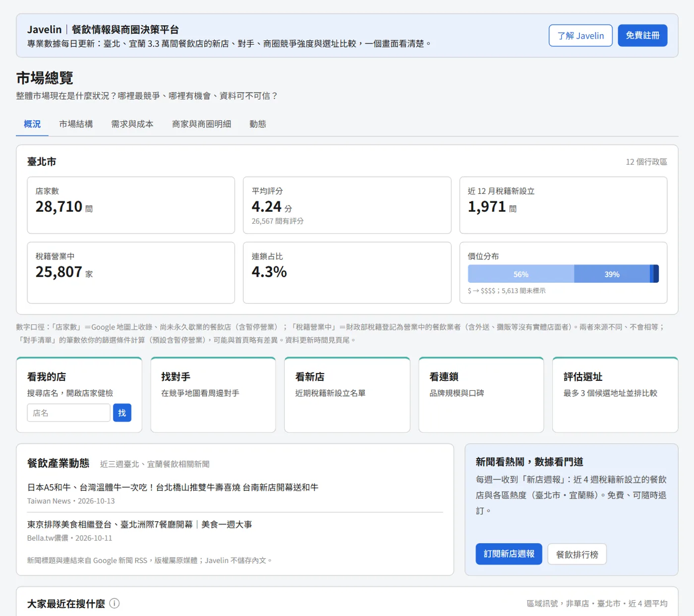Go to the 動態 tab
Screen dimensions: 694x616
[x=258, y=124]
